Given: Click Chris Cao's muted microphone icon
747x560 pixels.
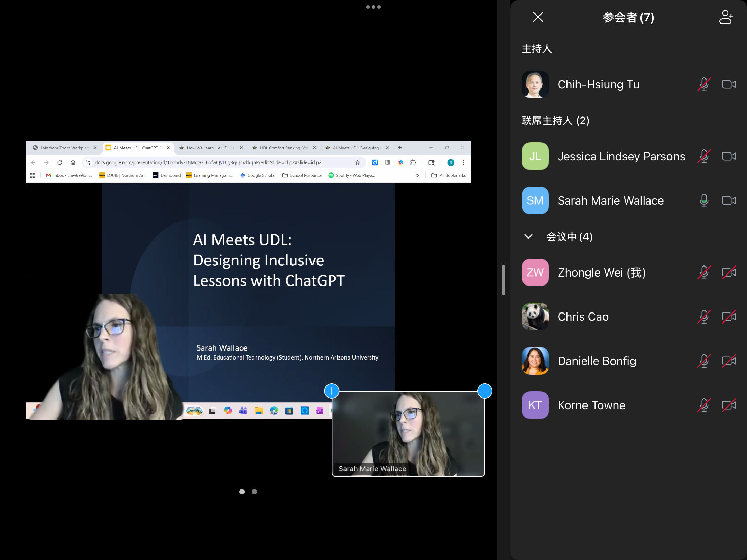Looking at the screenshot, I should [703, 317].
